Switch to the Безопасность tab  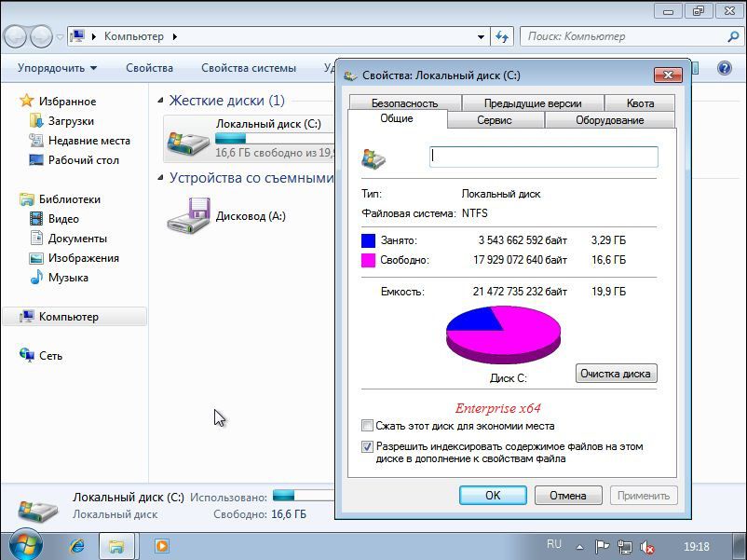coord(404,103)
